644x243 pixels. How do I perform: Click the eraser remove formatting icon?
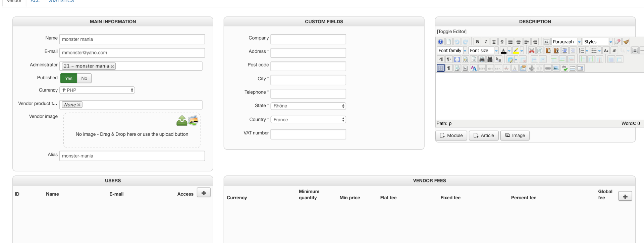(x=618, y=42)
